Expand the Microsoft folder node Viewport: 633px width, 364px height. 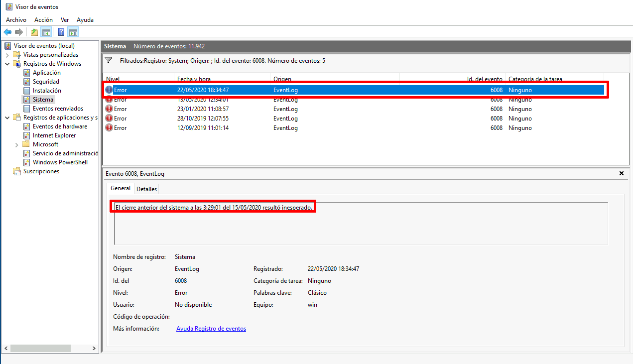[17, 144]
